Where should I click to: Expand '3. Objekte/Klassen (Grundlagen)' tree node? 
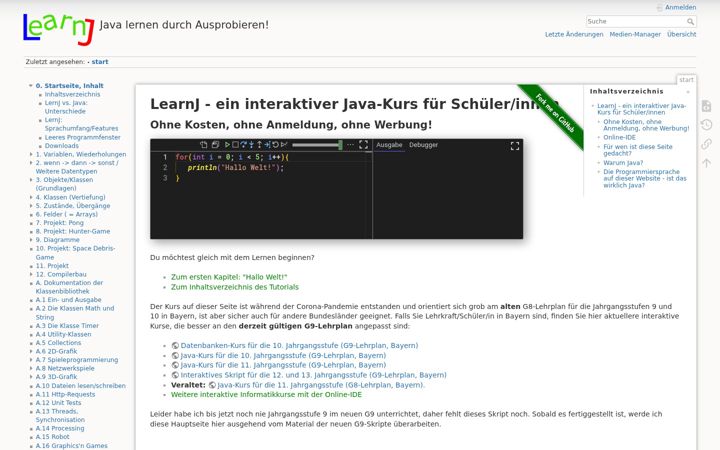(x=31, y=180)
